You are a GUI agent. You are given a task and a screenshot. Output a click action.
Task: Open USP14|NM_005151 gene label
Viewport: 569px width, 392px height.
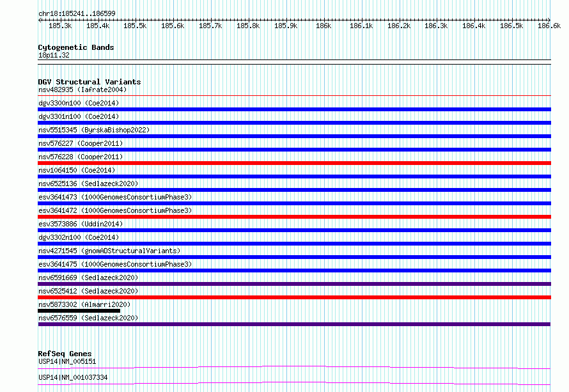coord(67,361)
